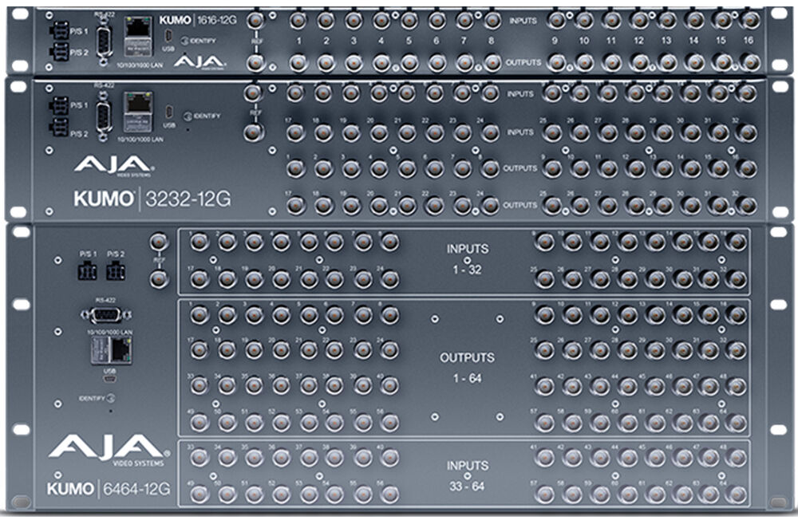Click the KUMO 1616-12G model label

pyautogui.click(x=197, y=21)
